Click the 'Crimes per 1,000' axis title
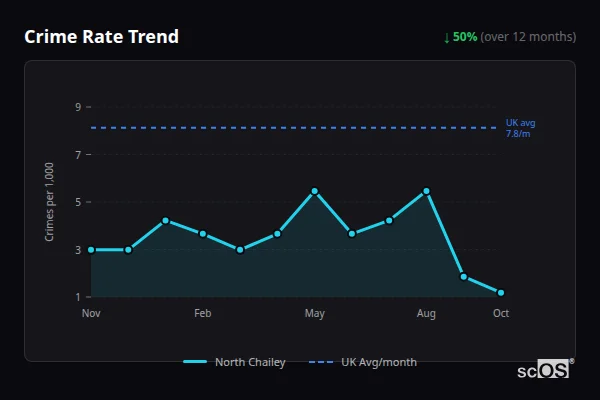600x400 pixels. point(49,202)
